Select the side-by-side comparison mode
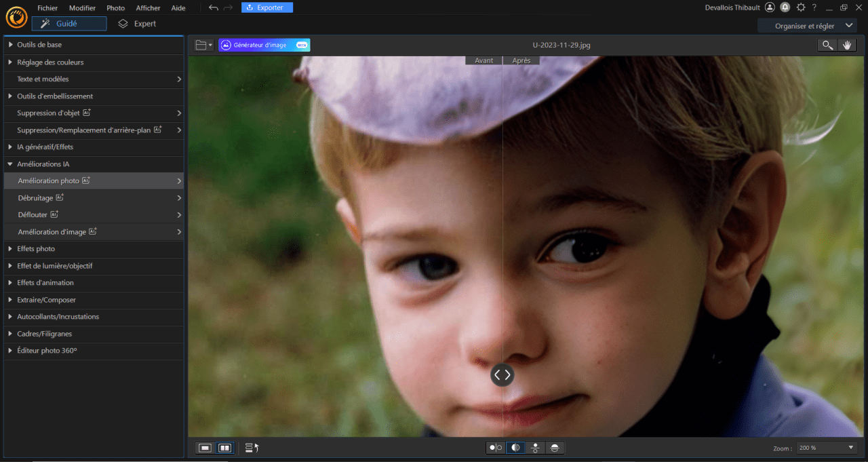This screenshot has width=868, height=462. pos(495,448)
